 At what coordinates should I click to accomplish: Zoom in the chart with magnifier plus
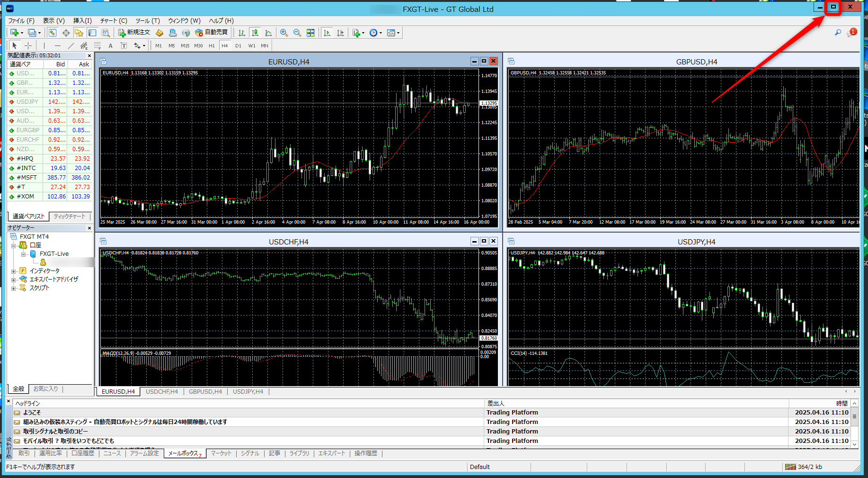coord(284,33)
